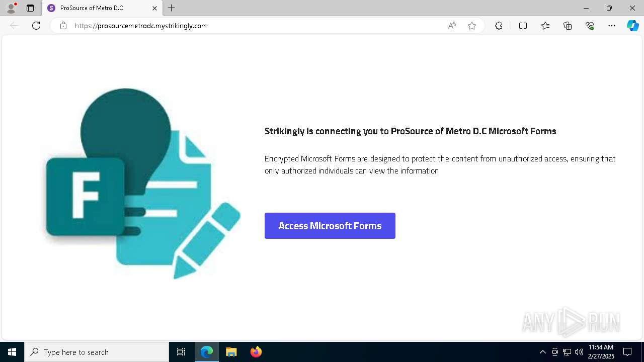Open a new tab with plus button
Viewport: 644px width, 362px height.
(172, 8)
